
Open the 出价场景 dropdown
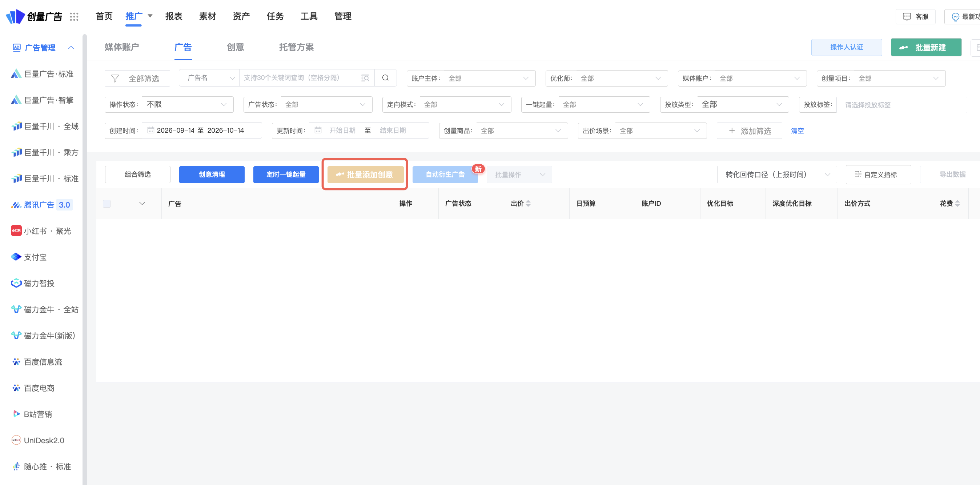click(x=642, y=131)
